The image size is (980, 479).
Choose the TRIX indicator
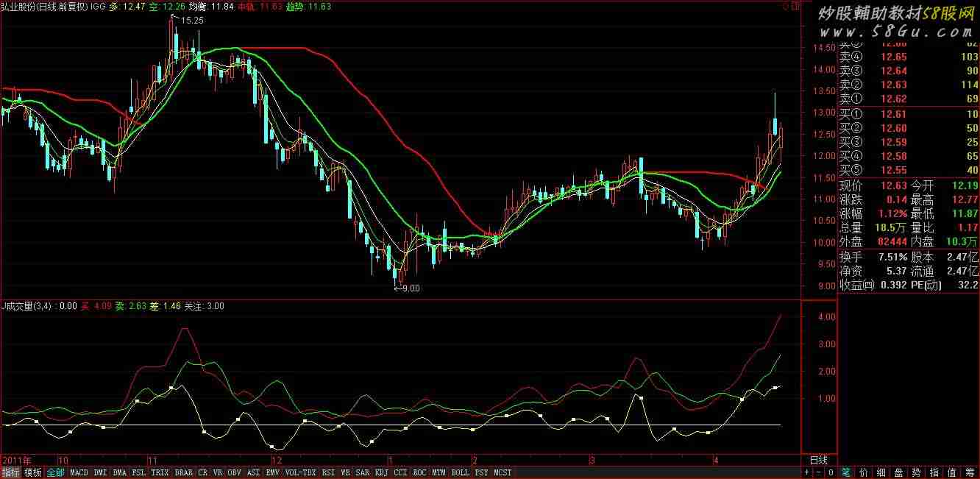pyautogui.click(x=160, y=472)
